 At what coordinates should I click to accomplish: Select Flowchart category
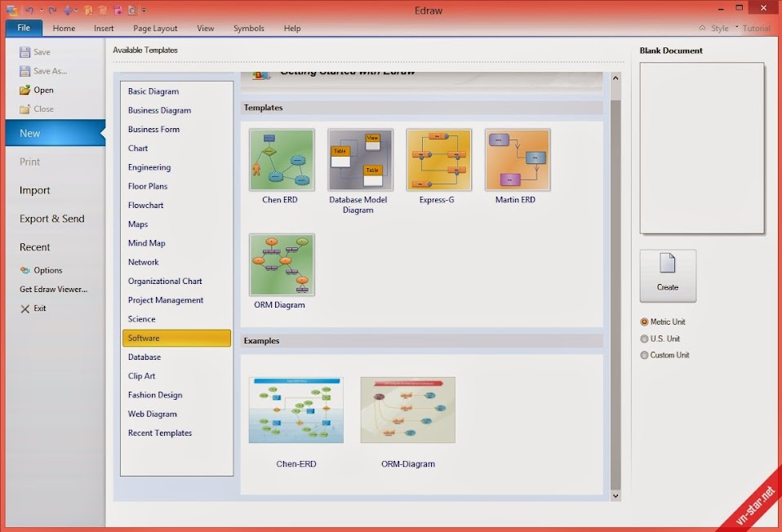pyautogui.click(x=145, y=205)
